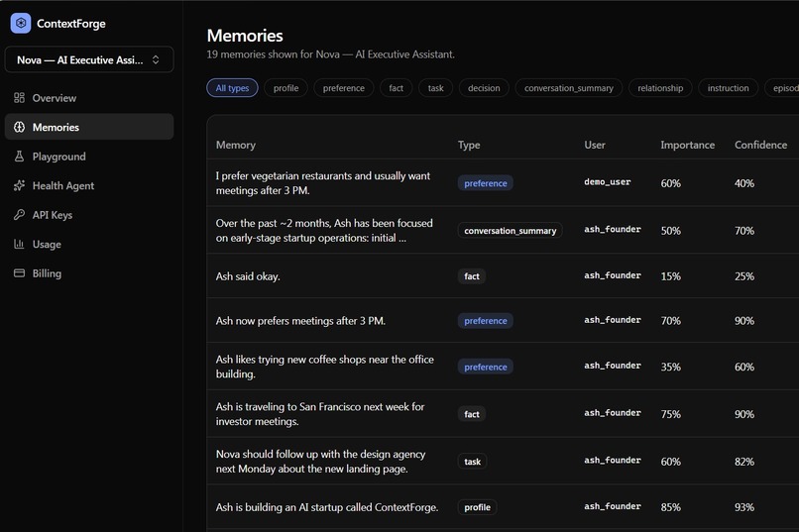Click the conversation_summary type badge in table

(511, 231)
